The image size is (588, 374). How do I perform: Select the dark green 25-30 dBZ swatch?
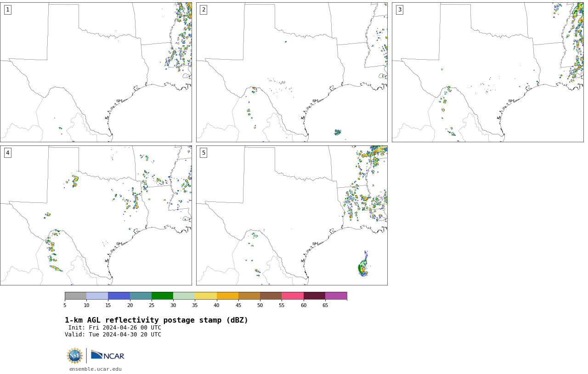[162, 296]
